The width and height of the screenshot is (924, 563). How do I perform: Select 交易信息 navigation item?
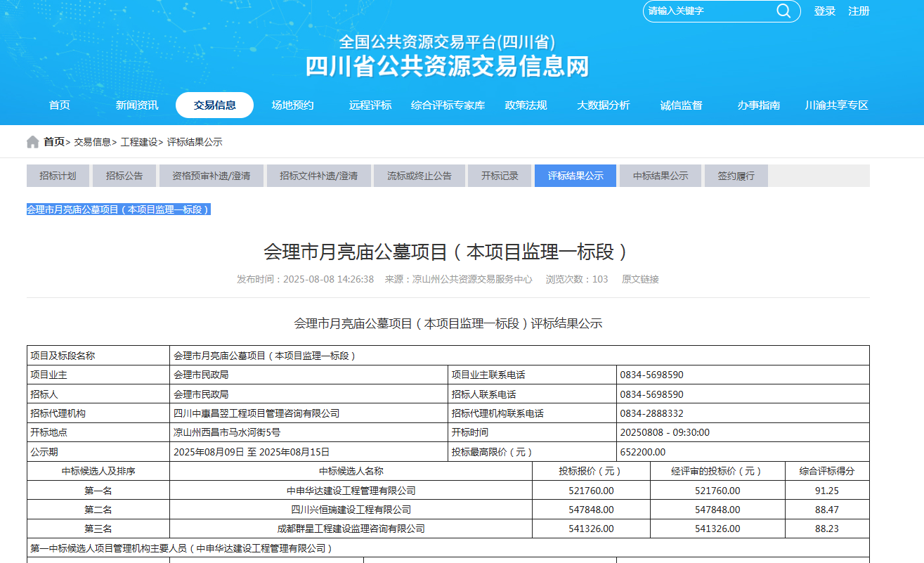[214, 105]
